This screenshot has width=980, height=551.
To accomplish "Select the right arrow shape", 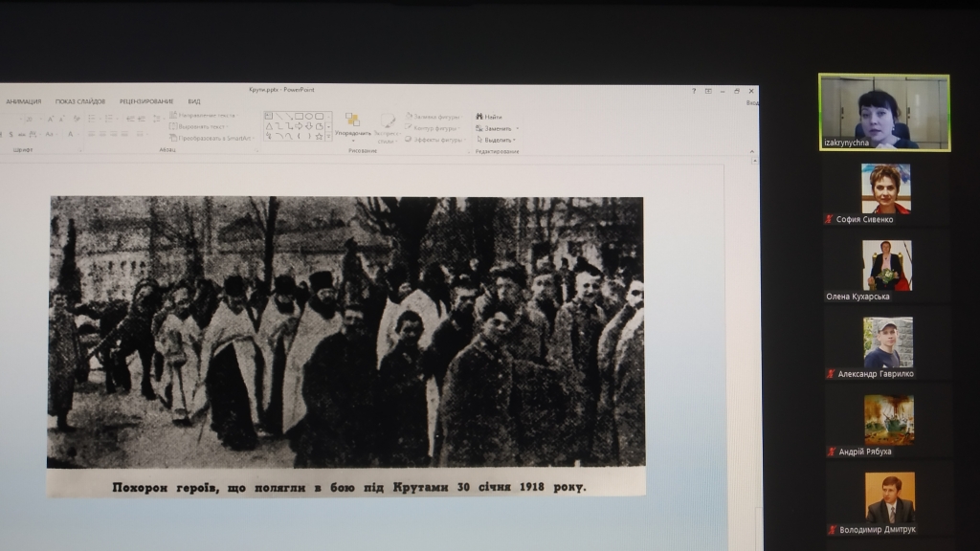I will [x=299, y=125].
